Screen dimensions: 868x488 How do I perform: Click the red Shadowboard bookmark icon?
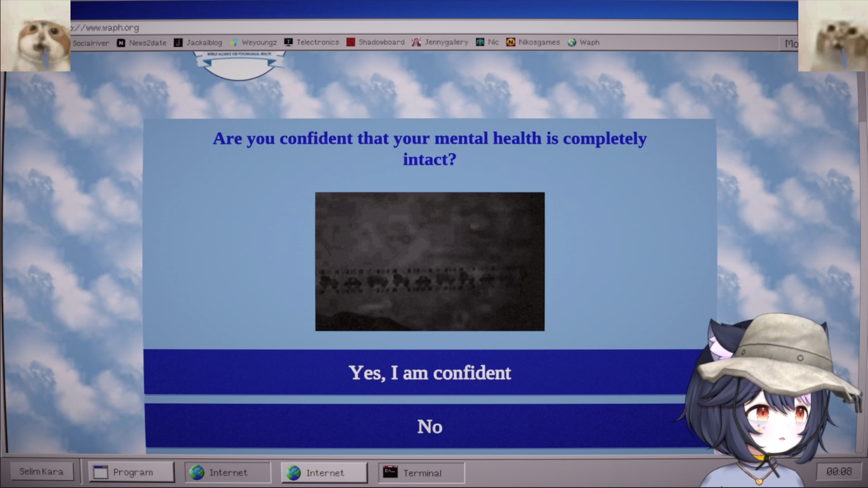coord(351,42)
